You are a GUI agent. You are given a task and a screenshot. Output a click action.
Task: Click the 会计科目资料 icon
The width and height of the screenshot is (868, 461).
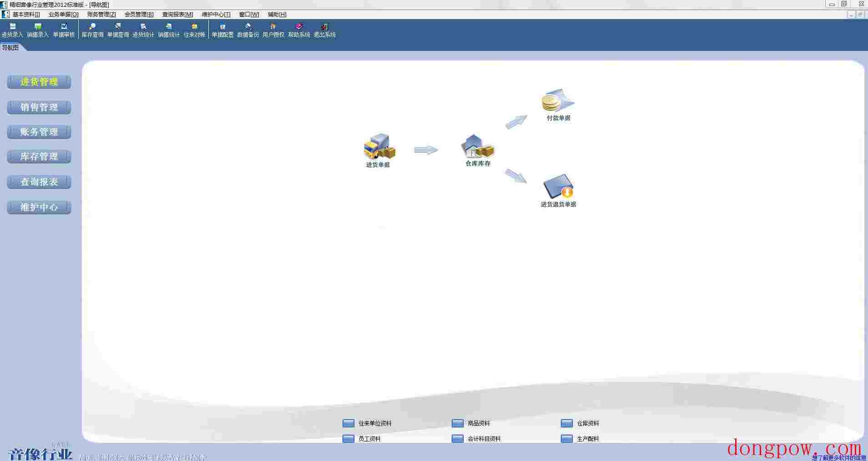pos(457,439)
